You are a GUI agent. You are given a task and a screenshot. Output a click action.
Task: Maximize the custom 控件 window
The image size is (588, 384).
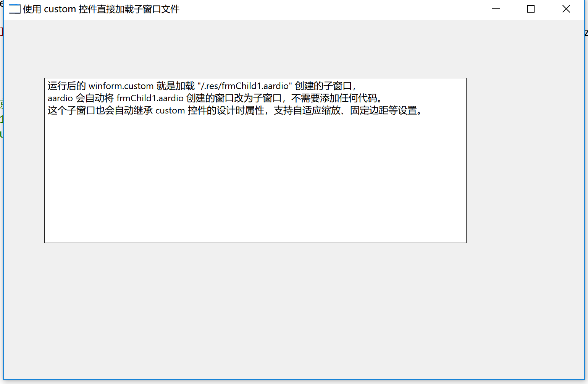[531, 9]
